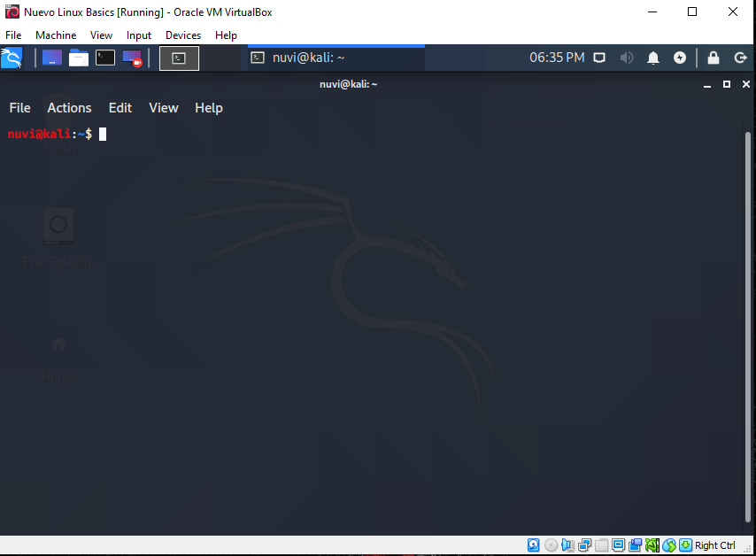The height and width of the screenshot is (556, 756).
Task: Open the Kali dragon applications menu
Action: click(x=12, y=58)
